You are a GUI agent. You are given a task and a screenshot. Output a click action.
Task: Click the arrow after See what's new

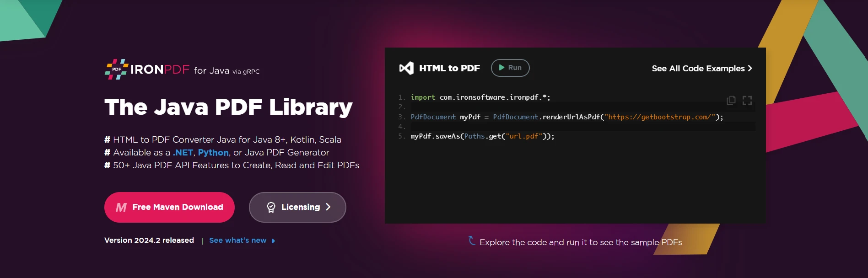tap(273, 241)
